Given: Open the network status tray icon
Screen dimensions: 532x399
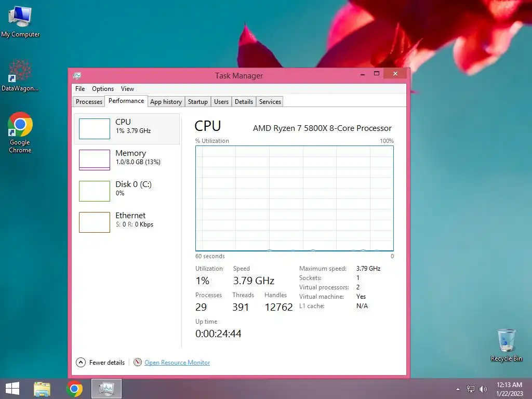Looking at the screenshot, I should tap(471, 389).
